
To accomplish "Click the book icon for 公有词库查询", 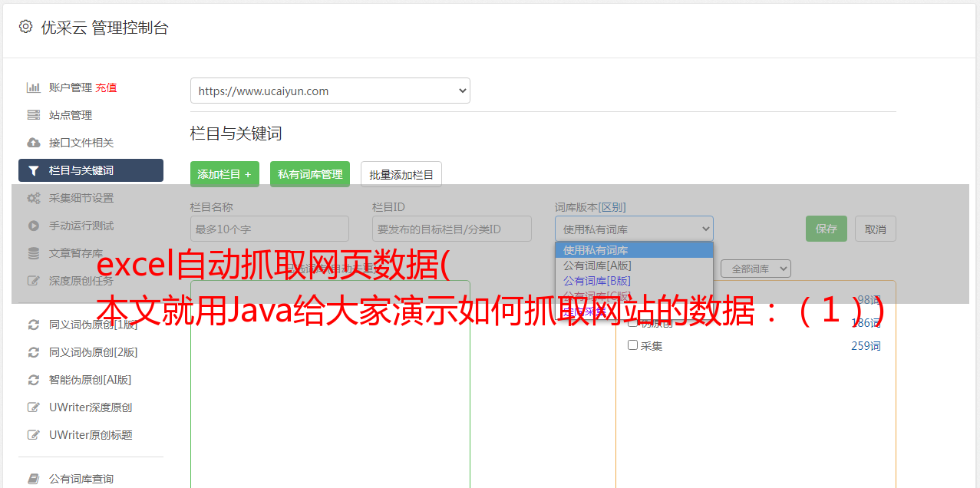I will pos(33,479).
